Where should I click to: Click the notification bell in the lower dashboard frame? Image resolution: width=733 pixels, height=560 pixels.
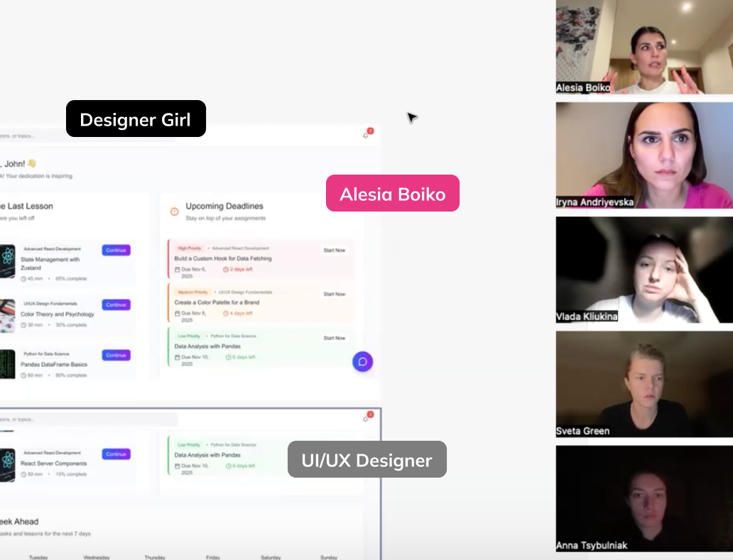[366, 419]
